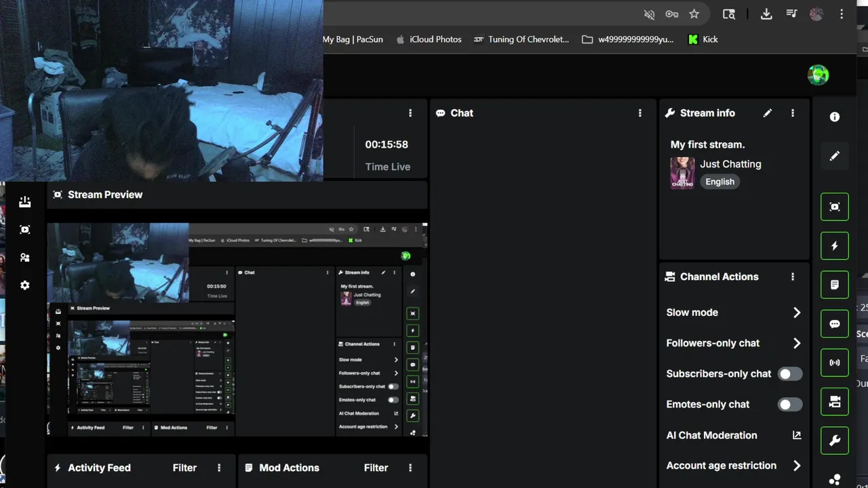Click Filter in the Activity Feed panel

(184, 468)
